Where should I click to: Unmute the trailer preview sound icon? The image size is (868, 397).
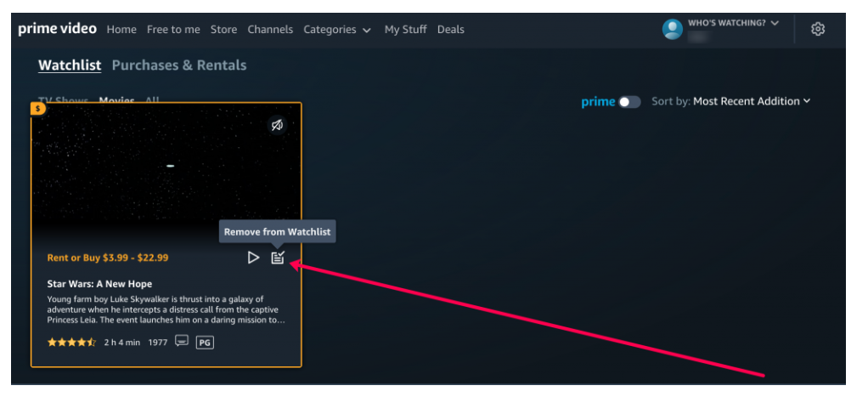pyautogui.click(x=278, y=125)
